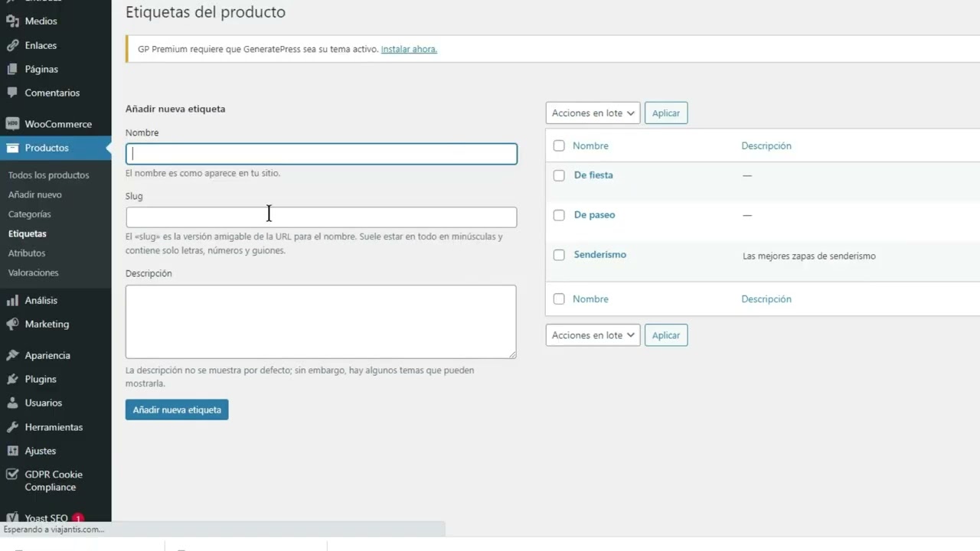
Task: Sort by Descripción in table header
Action: point(766,145)
